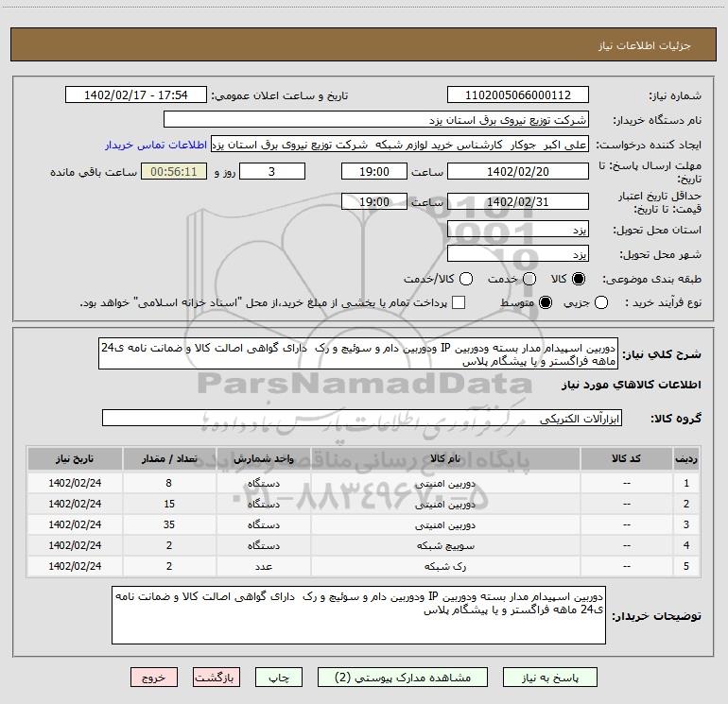Click the deadline time field next to 1402/02/20

pos(374,172)
